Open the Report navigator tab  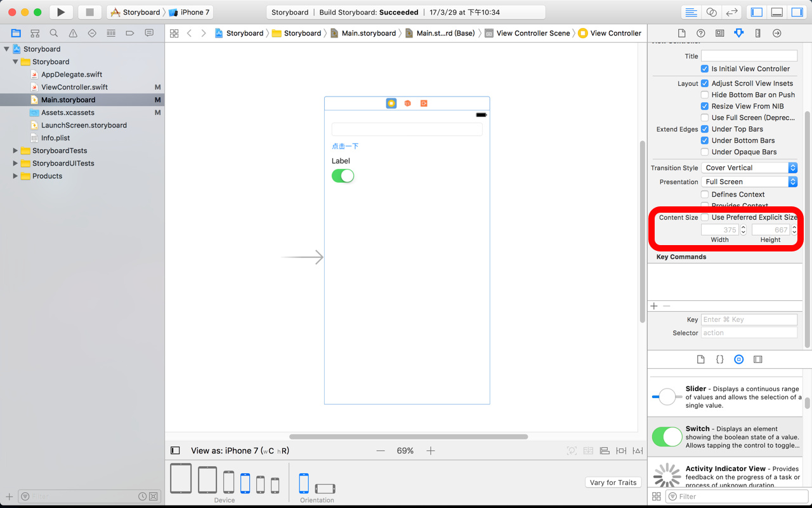click(149, 33)
